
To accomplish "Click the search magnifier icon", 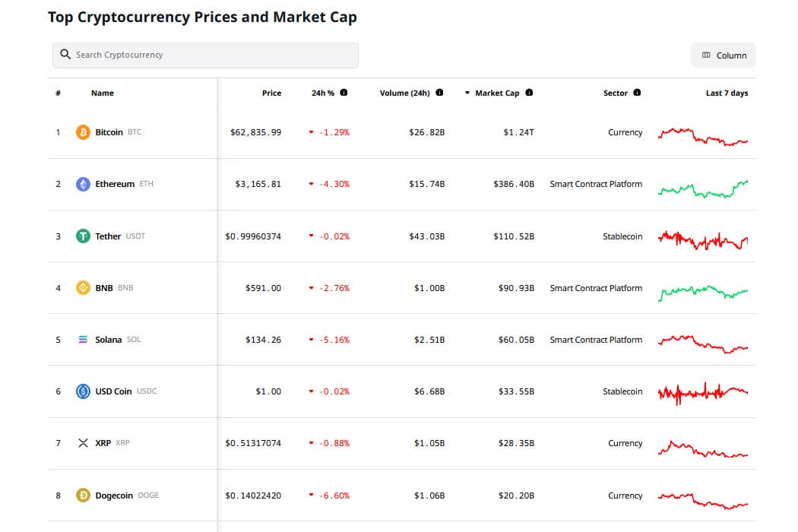I will click(x=65, y=54).
